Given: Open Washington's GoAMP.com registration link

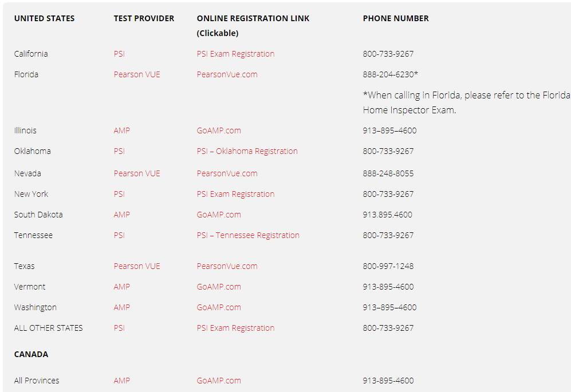Looking at the screenshot, I should tap(219, 307).
